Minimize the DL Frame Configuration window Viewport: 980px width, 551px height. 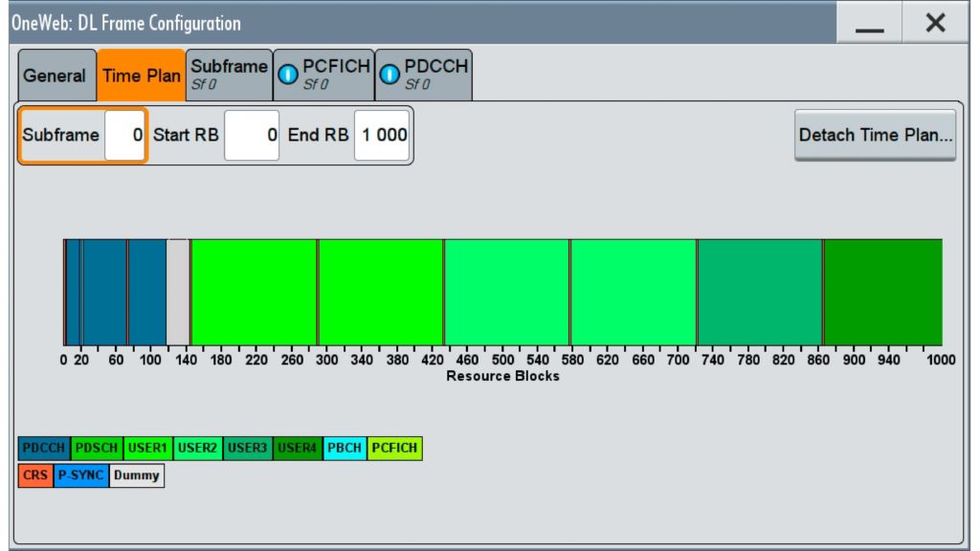869,24
